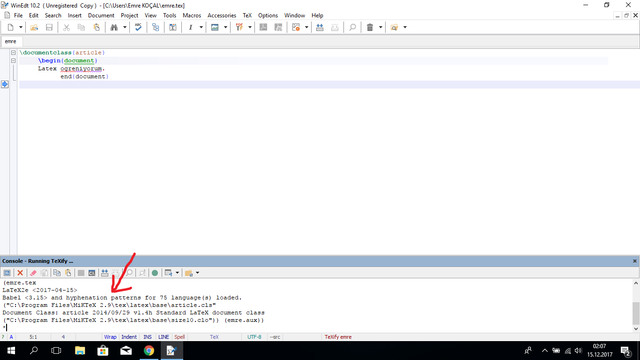This screenshot has width=640, height=360.
Task: Expand the dropdown beside the folder-search icon
Action: (x=405, y=27)
